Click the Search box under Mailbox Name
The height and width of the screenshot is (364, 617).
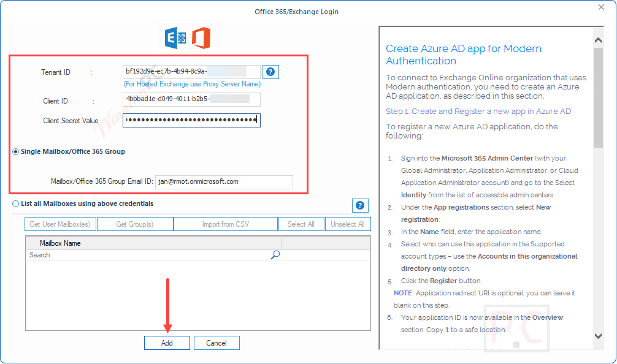click(x=123, y=254)
